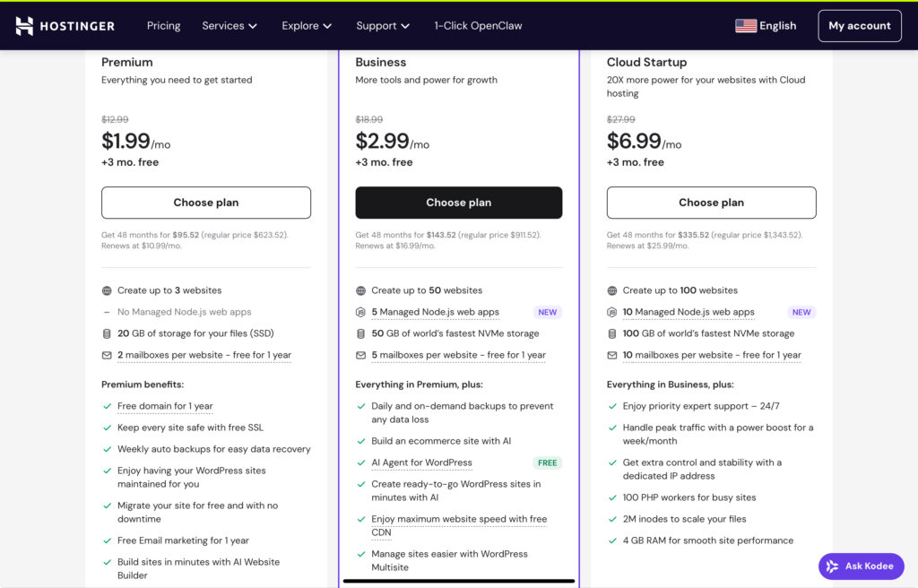Click the envelope icon beside '2 mailboxes per website'
The image size is (918, 588).
pos(108,354)
